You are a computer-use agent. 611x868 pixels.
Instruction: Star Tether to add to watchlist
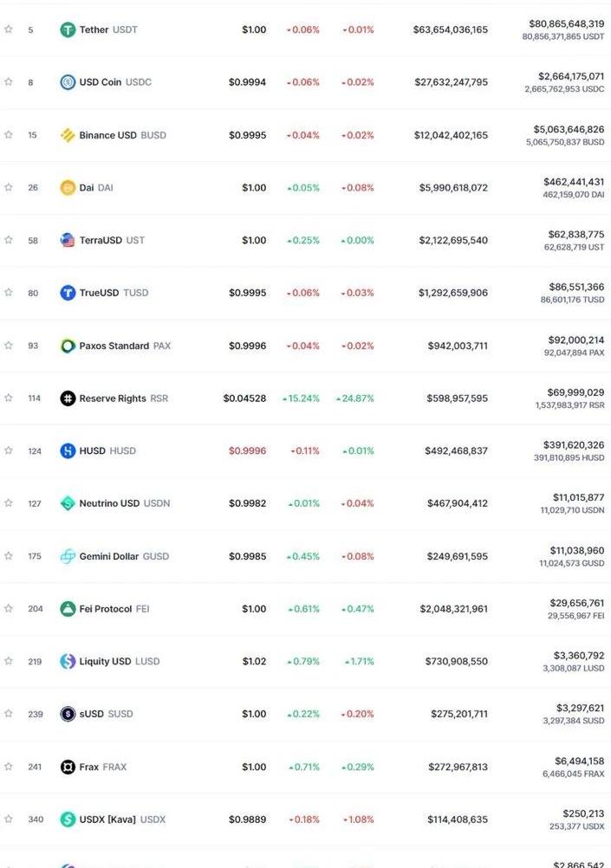9,29
